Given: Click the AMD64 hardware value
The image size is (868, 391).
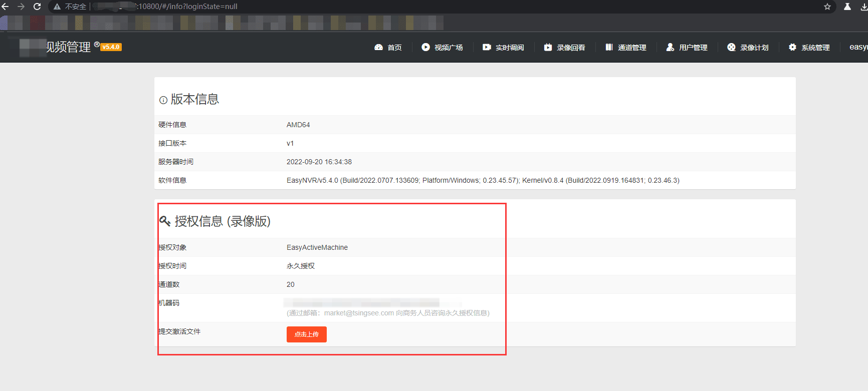Looking at the screenshot, I should pyautogui.click(x=298, y=125).
